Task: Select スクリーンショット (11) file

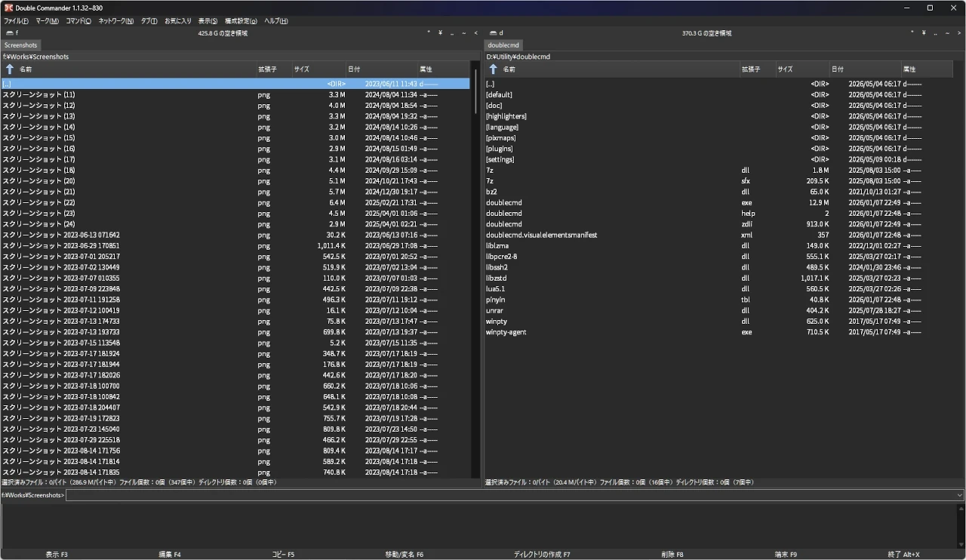Action: coord(235,94)
